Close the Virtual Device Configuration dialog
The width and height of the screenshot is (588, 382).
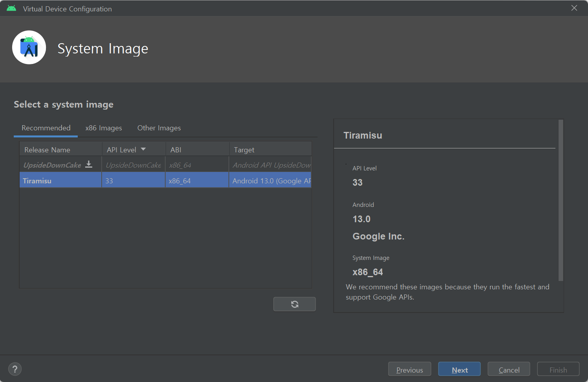[574, 8]
